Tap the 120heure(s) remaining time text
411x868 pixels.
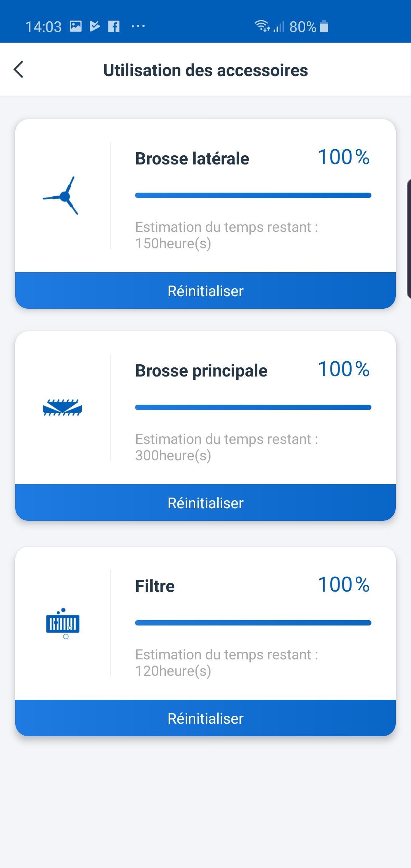(173, 671)
